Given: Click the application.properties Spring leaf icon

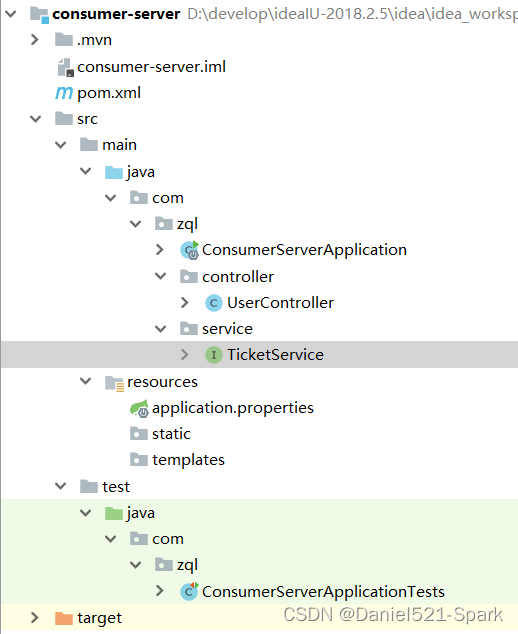Looking at the screenshot, I should click(x=140, y=408).
